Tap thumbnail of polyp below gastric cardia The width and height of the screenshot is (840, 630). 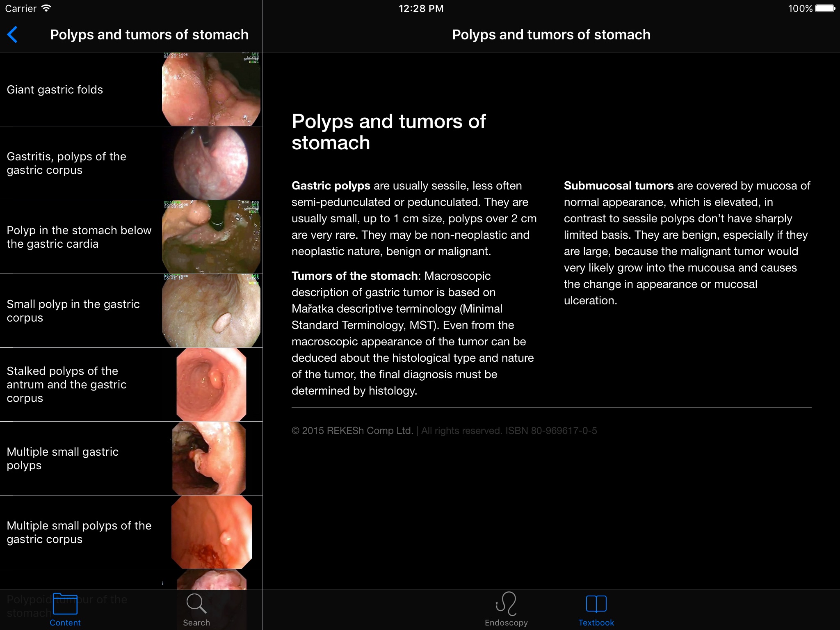tap(211, 237)
